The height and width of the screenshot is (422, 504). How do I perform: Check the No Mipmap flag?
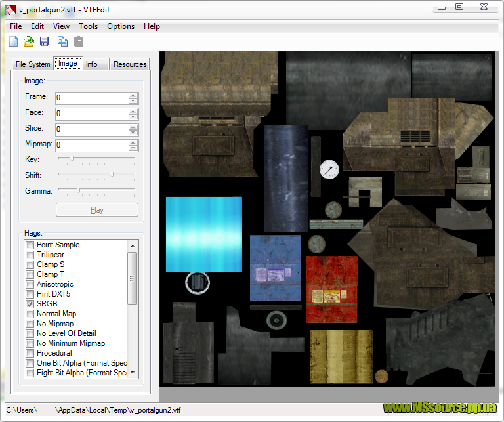click(x=30, y=324)
